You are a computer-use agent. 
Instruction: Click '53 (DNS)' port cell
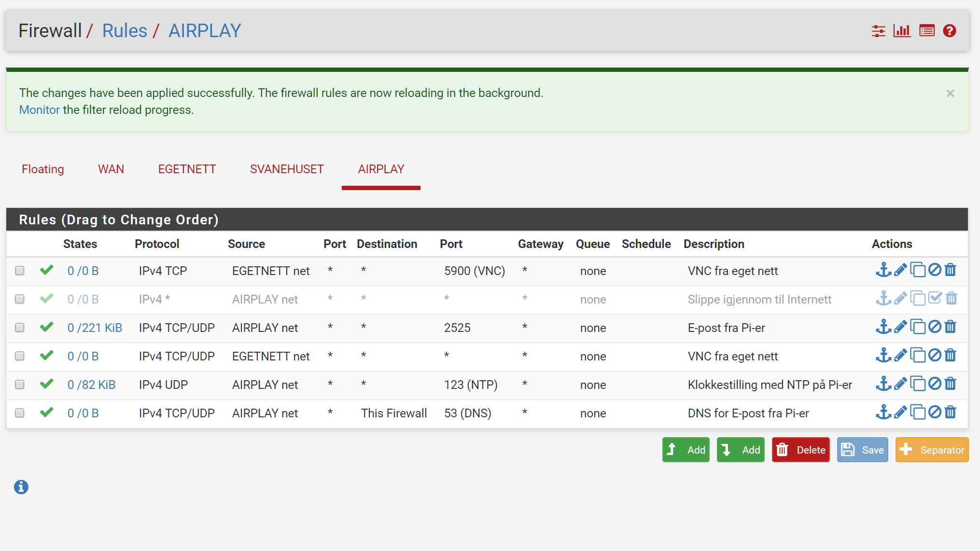click(x=468, y=413)
